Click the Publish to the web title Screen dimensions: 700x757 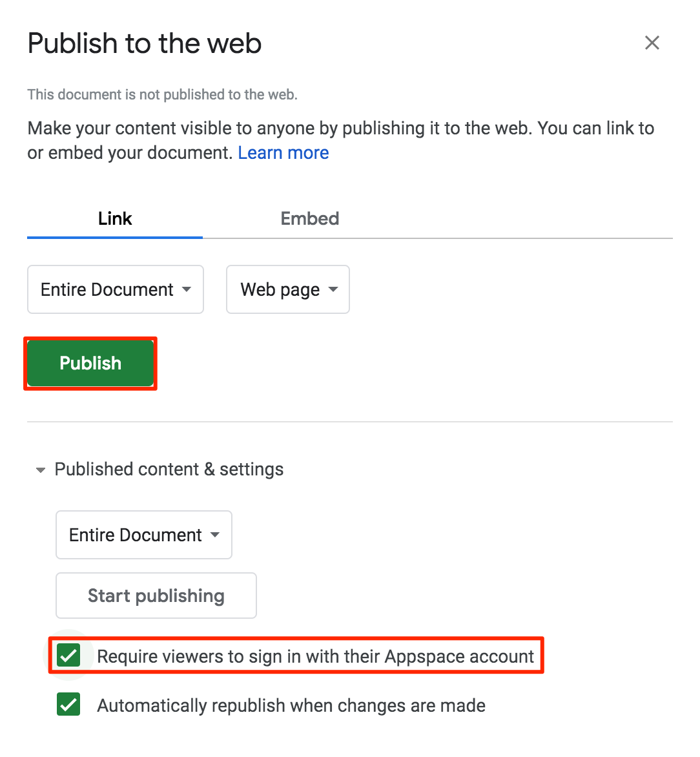pyautogui.click(x=145, y=43)
